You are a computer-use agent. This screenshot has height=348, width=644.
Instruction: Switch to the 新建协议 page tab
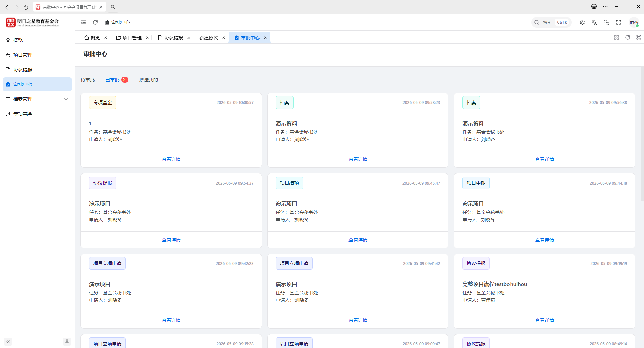(x=209, y=38)
